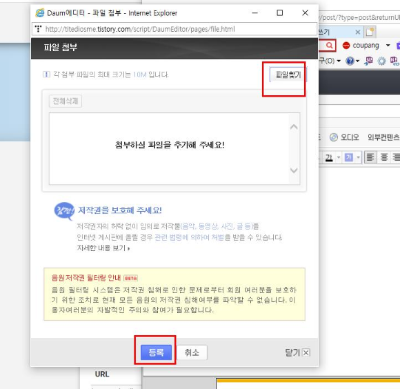This screenshot has width=400, height=389.
Task: Click the blue help question mark icon
Action: point(350,61)
